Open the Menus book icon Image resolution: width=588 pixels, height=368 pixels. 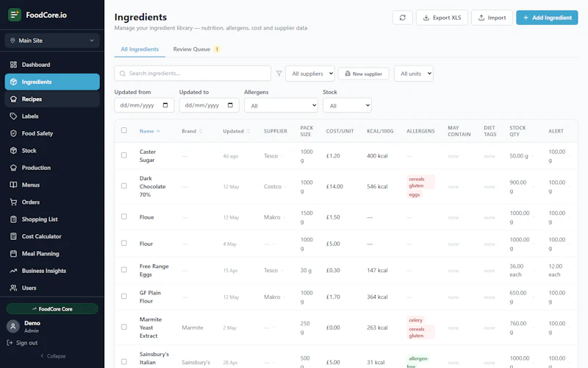(x=13, y=185)
